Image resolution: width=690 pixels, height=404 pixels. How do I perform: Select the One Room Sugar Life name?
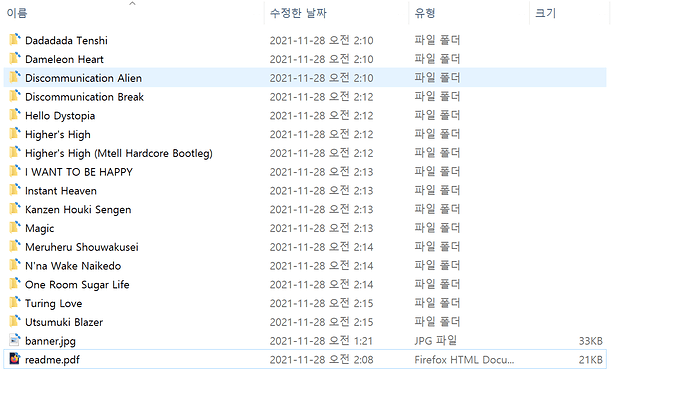(x=77, y=285)
